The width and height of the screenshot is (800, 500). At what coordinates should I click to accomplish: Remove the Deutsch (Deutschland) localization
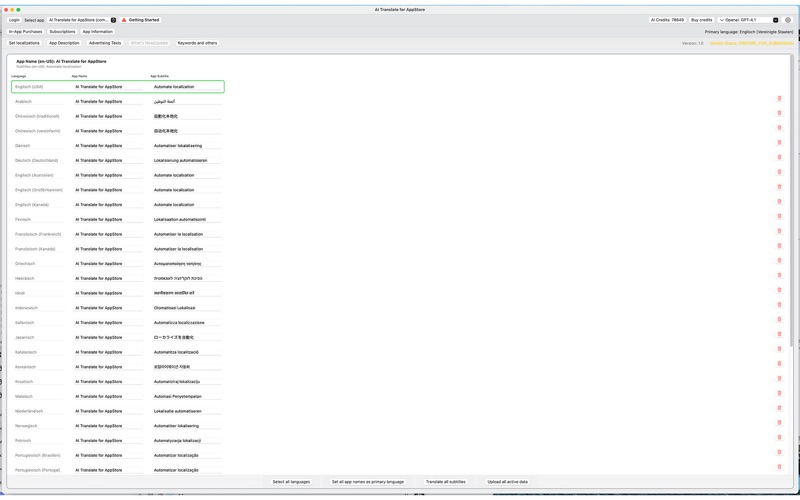(x=779, y=157)
